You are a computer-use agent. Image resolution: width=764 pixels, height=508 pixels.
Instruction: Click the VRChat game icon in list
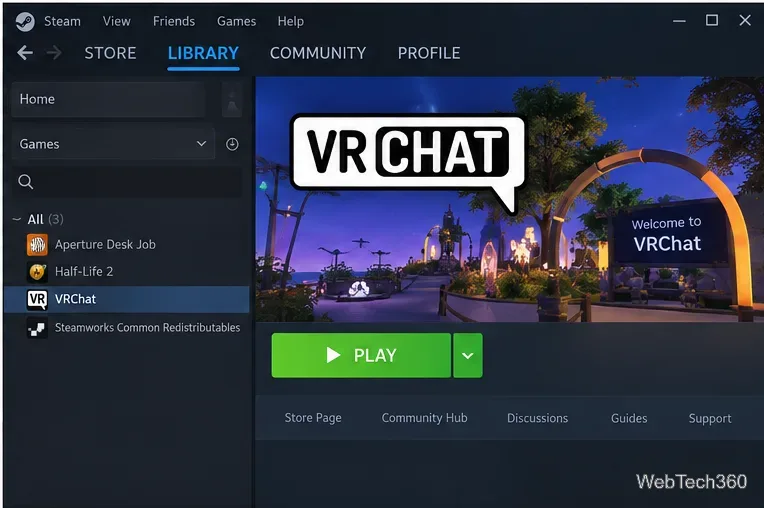coord(37,299)
